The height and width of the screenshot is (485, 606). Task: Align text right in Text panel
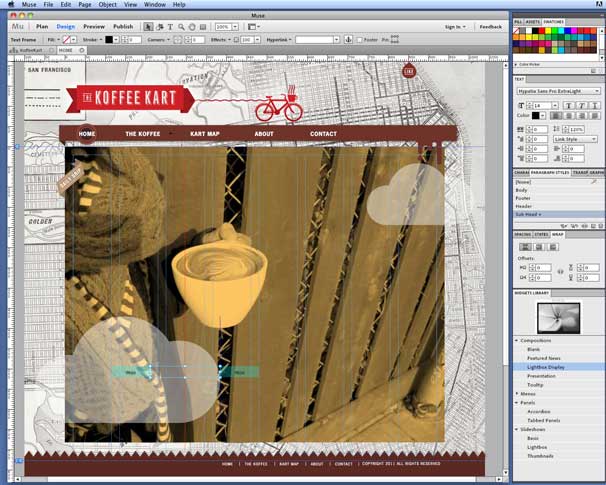point(582,116)
